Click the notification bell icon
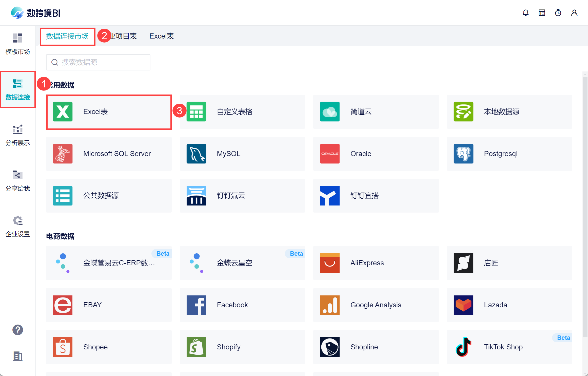588x376 pixels. [x=526, y=13]
